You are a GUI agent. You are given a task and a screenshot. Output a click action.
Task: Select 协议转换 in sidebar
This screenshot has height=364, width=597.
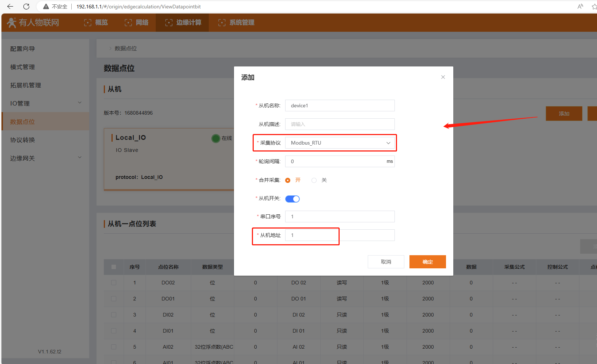[x=23, y=140]
